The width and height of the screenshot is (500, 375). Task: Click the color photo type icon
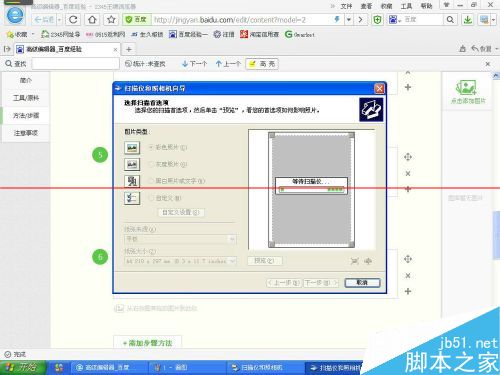132,147
